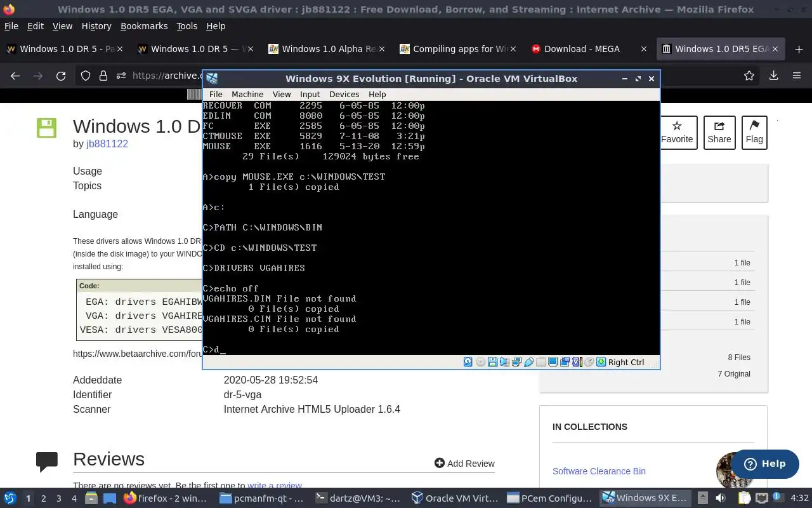Open the network adapter indicator in VirtualBox

point(516,362)
